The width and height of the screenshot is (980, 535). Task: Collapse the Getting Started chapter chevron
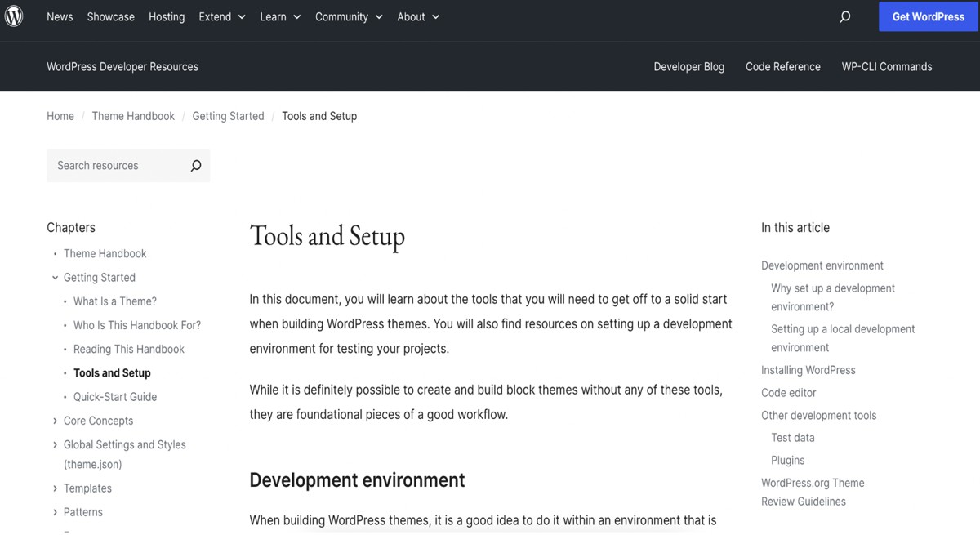tap(55, 278)
